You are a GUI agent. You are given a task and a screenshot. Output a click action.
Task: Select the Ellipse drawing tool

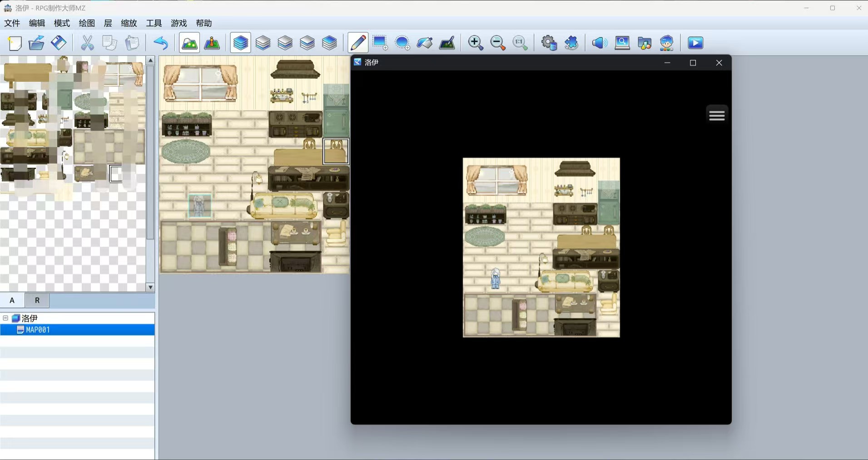coord(402,43)
